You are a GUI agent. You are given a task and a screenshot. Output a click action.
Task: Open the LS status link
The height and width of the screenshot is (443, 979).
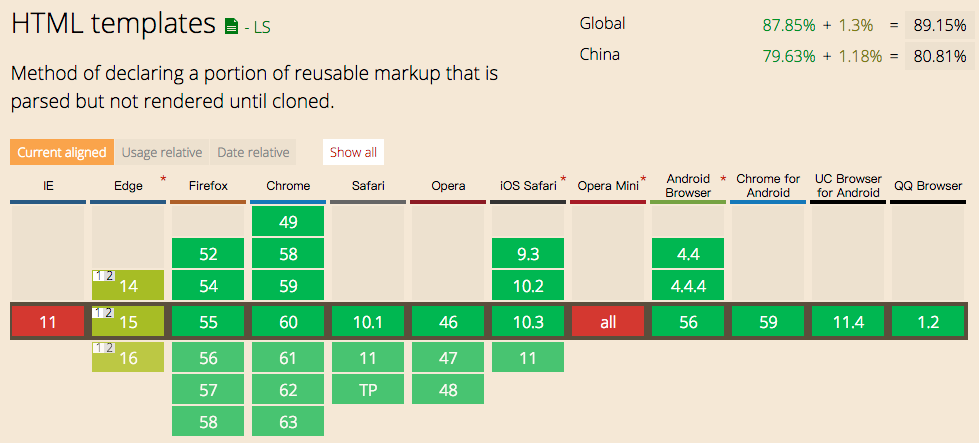tap(259, 28)
